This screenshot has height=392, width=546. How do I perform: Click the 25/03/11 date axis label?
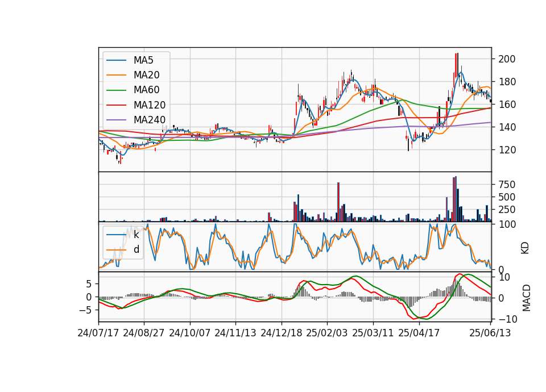click(373, 333)
